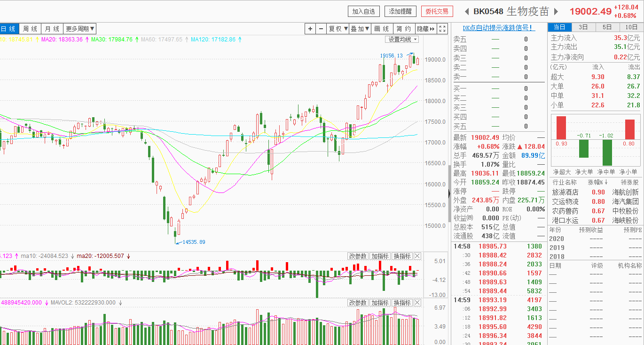Select MA30 moving average label
The image size is (644, 345).
click(112, 40)
